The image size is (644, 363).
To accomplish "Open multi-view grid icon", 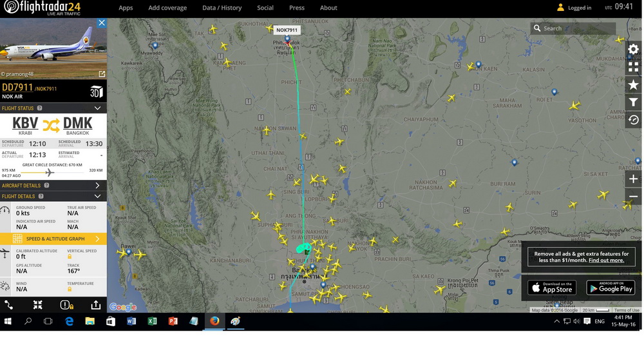I will pos(633,67).
